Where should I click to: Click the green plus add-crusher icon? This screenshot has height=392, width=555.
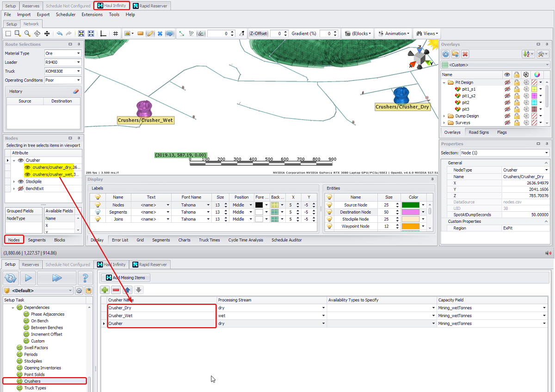coord(105,290)
